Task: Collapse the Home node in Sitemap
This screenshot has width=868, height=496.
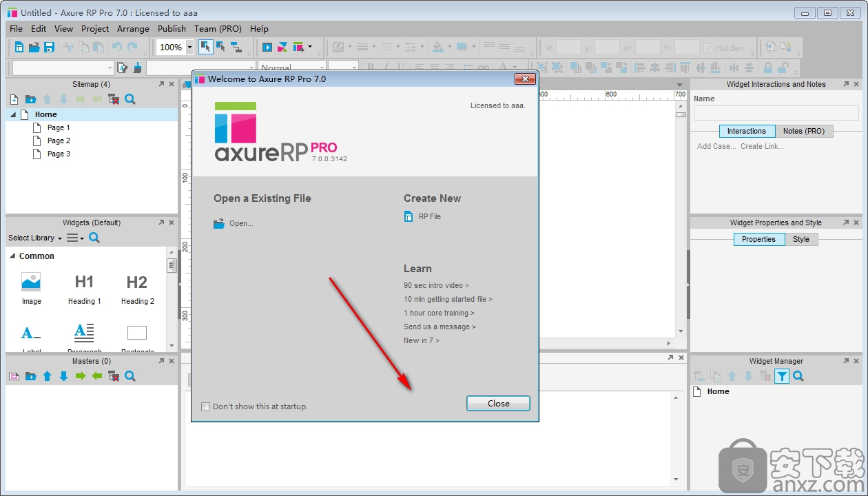Action: click(13, 114)
